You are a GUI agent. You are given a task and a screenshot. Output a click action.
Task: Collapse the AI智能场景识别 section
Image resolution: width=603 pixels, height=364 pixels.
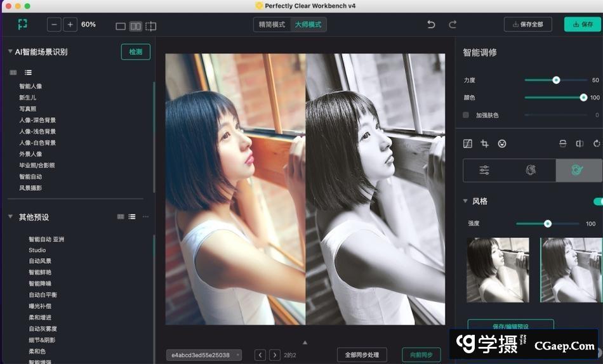click(x=10, y=52)
